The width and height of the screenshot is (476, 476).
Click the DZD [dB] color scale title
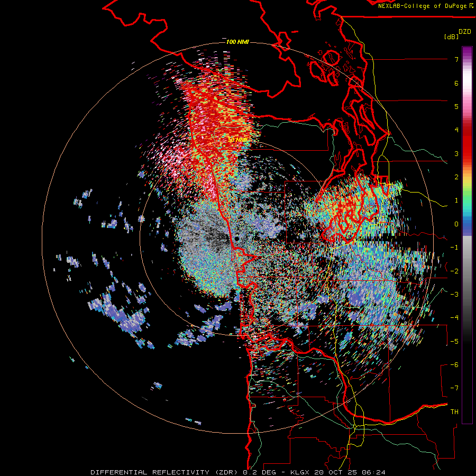pos(457,34)
